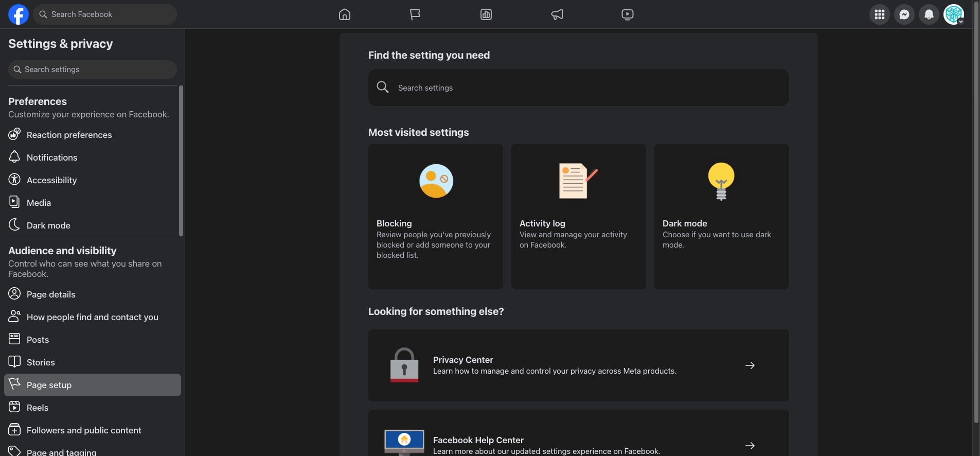Image resolution: width=980 pixels, height=456 pixels.
Task: Click the Followers and public content icon
Action: coord(14,430)
